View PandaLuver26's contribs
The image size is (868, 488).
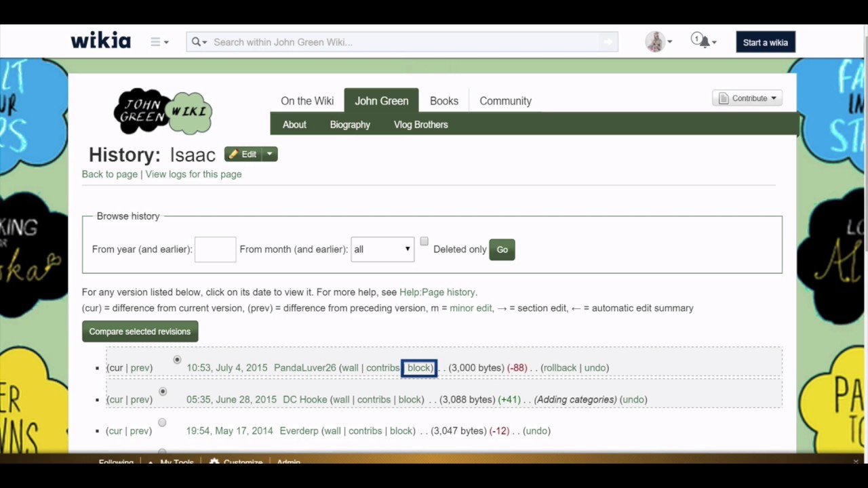coord(383,368)
